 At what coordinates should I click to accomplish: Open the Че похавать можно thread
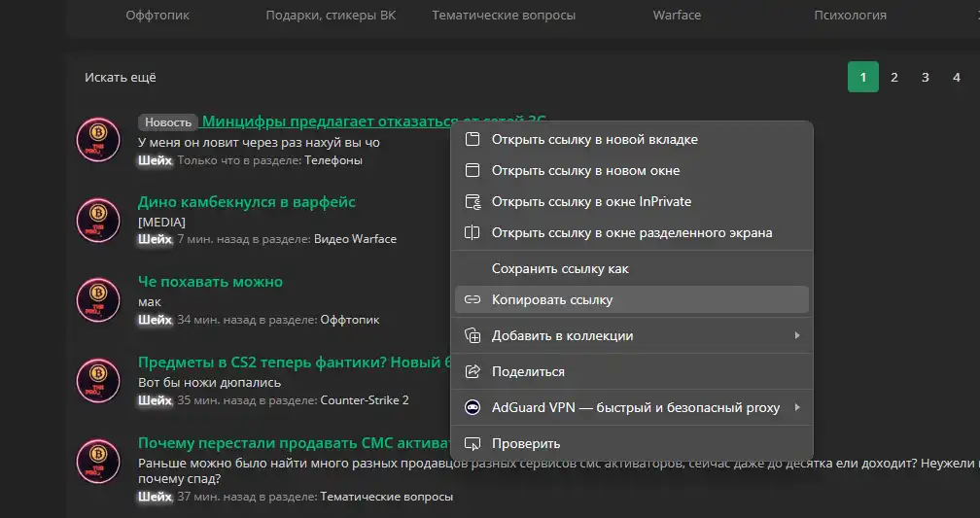210,282
